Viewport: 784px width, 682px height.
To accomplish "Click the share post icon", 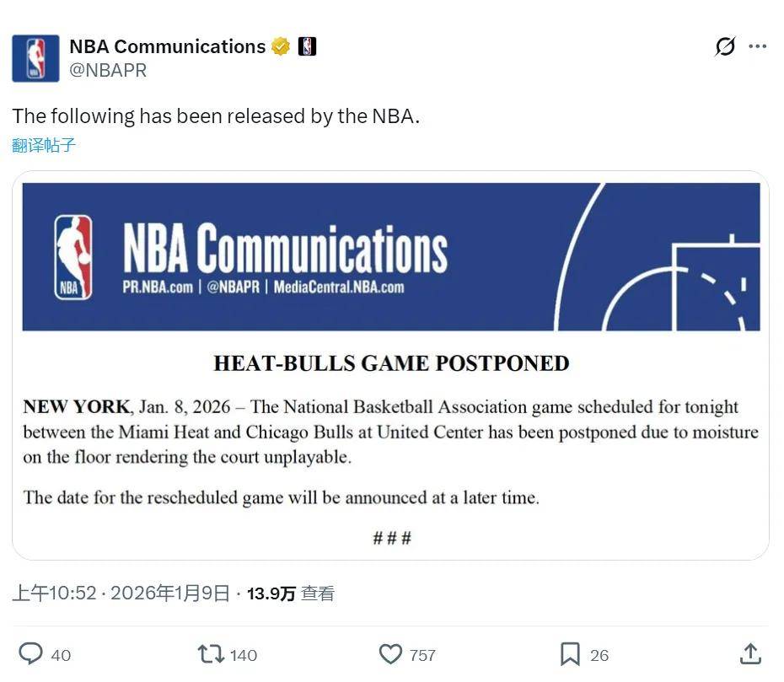I will [x=750, y=654].
